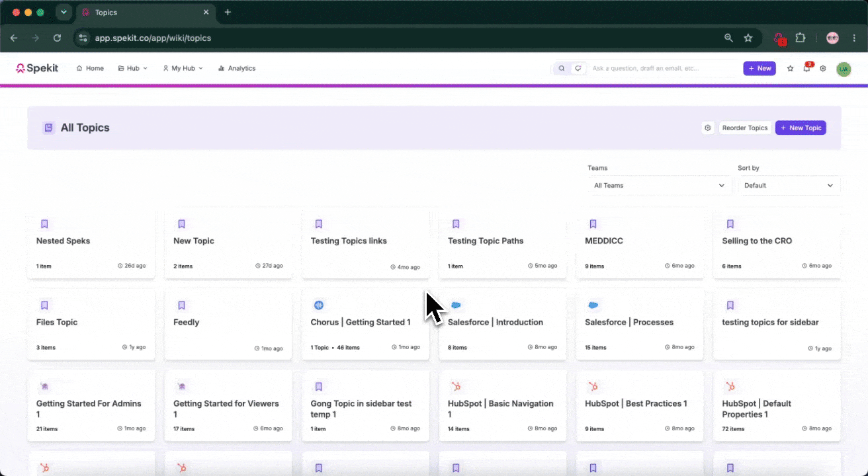Screen dimensions: 868x476
Task: Click the Salesforce cloud icon on Processes card
Action: pyautogui.click(x=593, y=305)
